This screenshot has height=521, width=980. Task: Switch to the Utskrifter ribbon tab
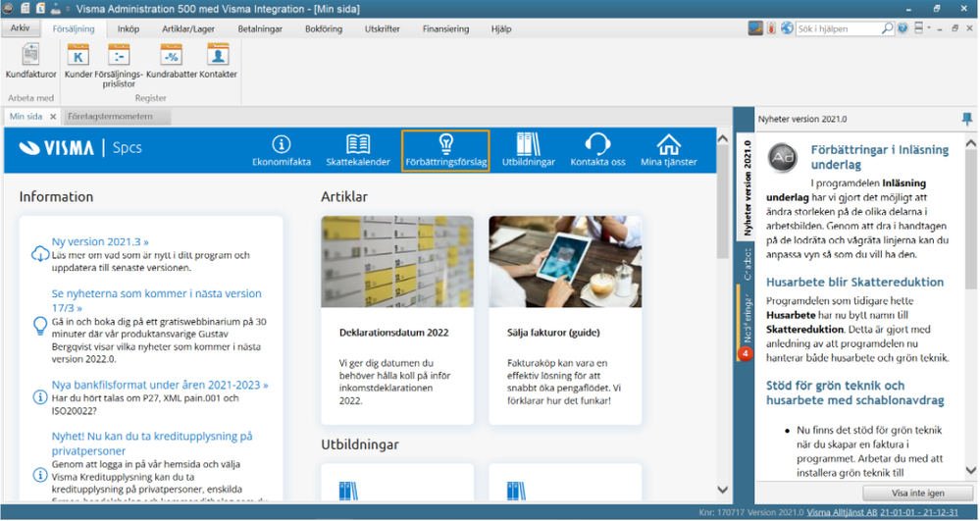(382, 28)
